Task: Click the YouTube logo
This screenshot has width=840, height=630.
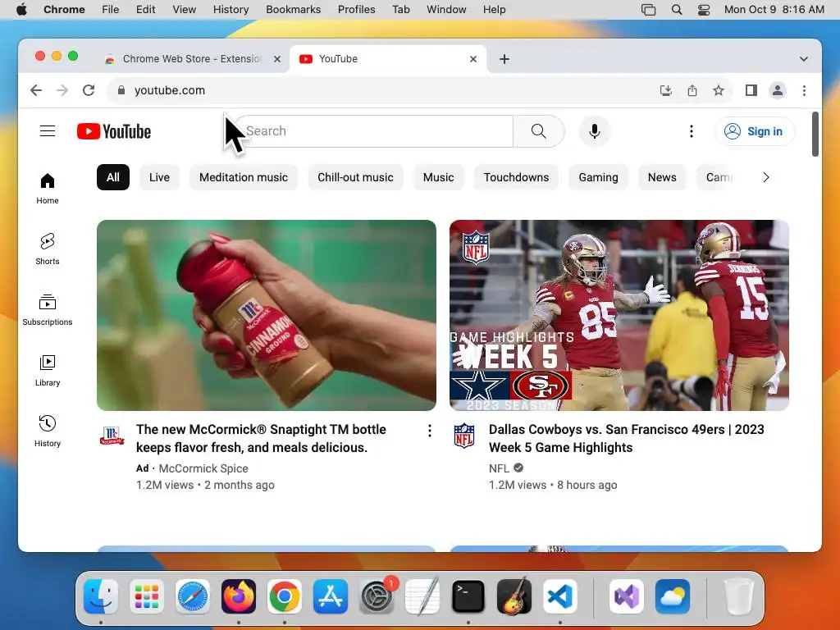Action: (x=113, y=131)
